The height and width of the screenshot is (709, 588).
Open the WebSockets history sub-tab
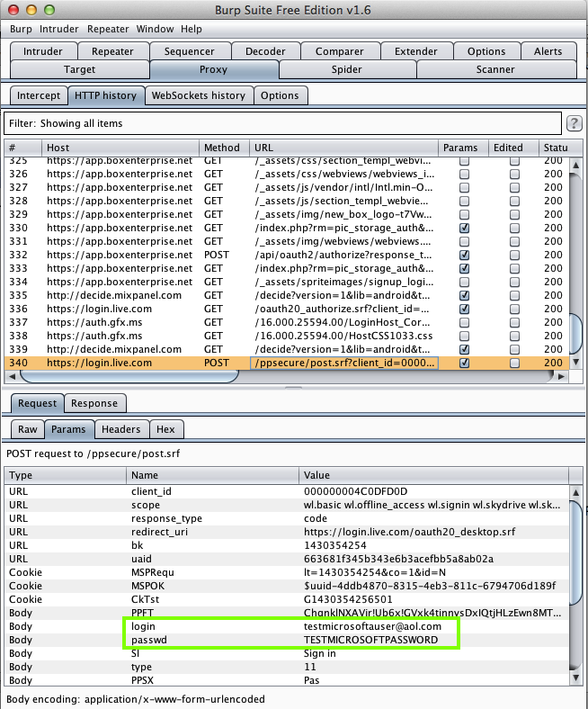pos(199,95)
